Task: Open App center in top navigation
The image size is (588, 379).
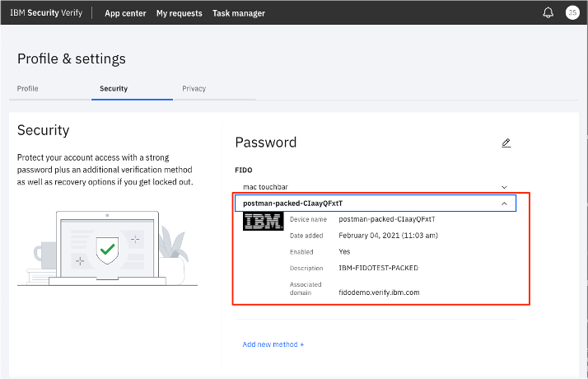Action: [125, 13]
